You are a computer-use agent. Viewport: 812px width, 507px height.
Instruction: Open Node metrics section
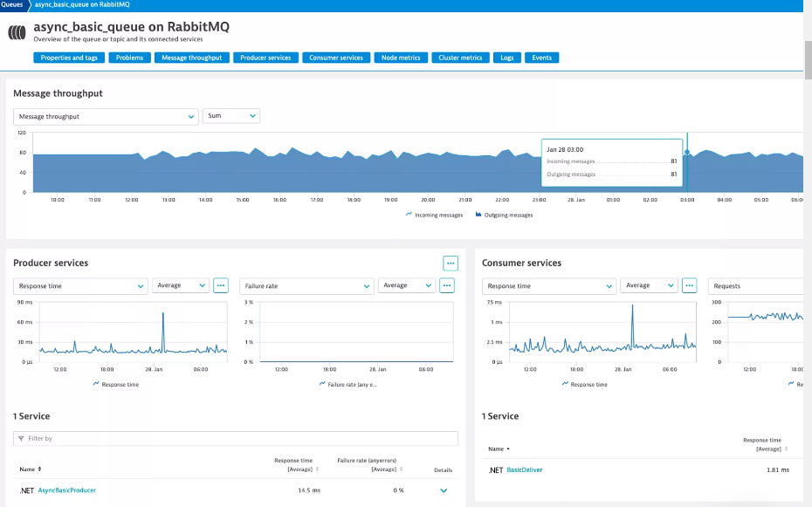(401, 58)
